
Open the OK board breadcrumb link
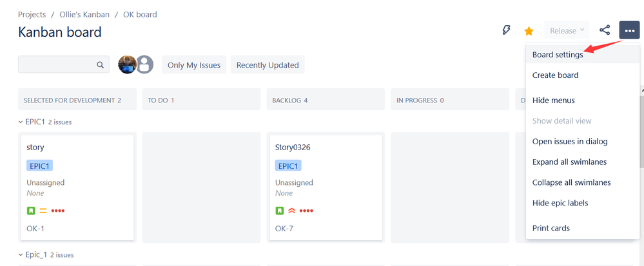pyautogui.click(x=140, y=14)
